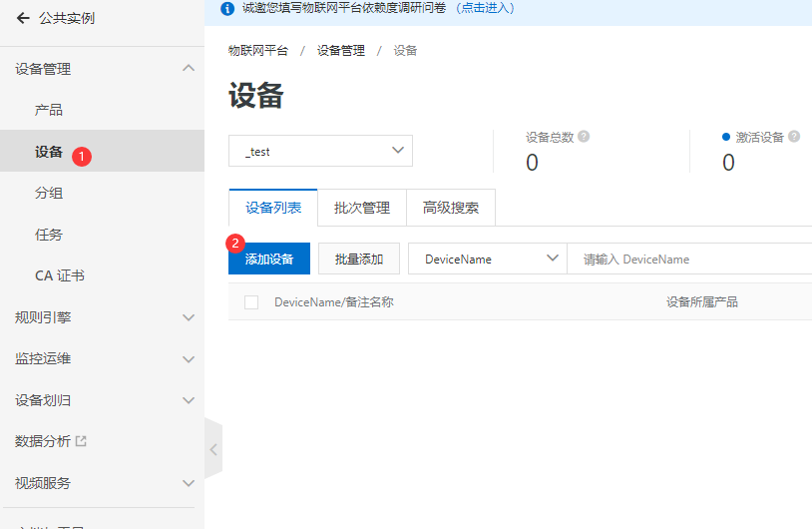Switch to the 设备列表 tab

tap(273, 208)
